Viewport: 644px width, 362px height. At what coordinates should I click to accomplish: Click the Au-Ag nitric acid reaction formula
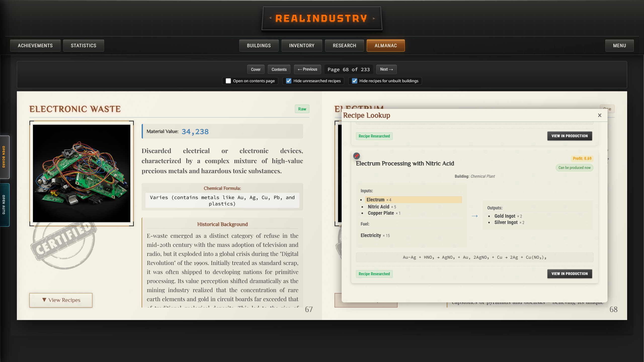pos(474,257)
